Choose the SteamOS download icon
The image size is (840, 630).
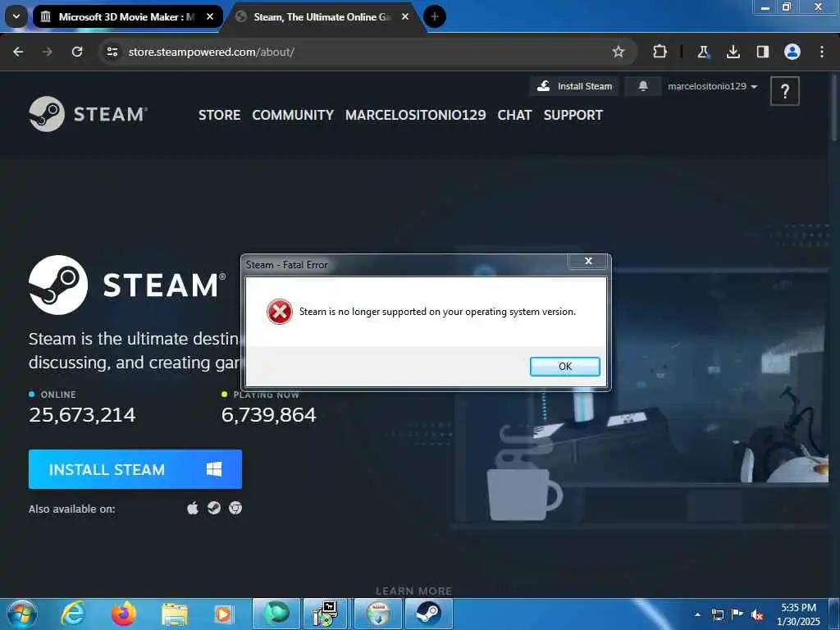(x=214, y=508)
